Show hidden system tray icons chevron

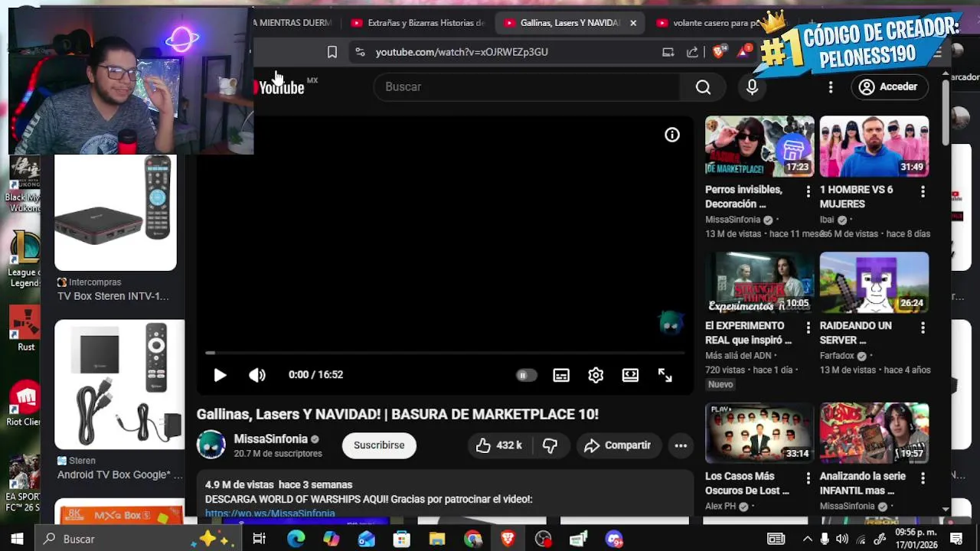pos(807,539)
